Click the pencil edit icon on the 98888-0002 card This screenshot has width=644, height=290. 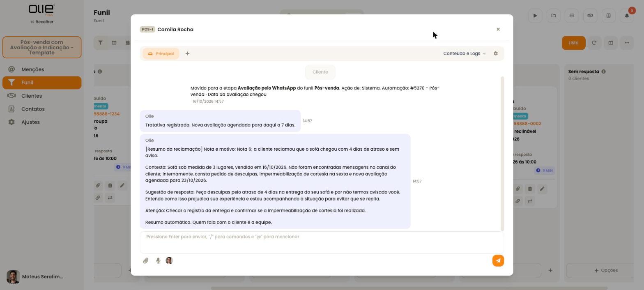click(x=542, y=189)
